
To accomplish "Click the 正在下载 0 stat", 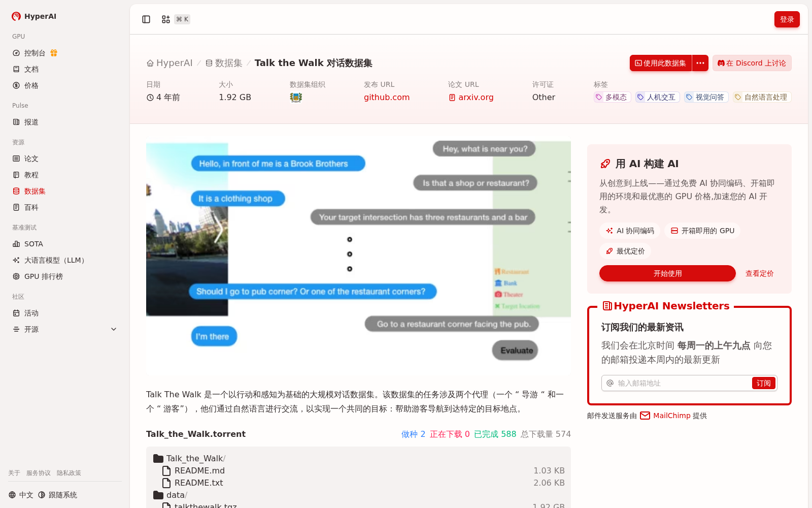I will [450, 434].
